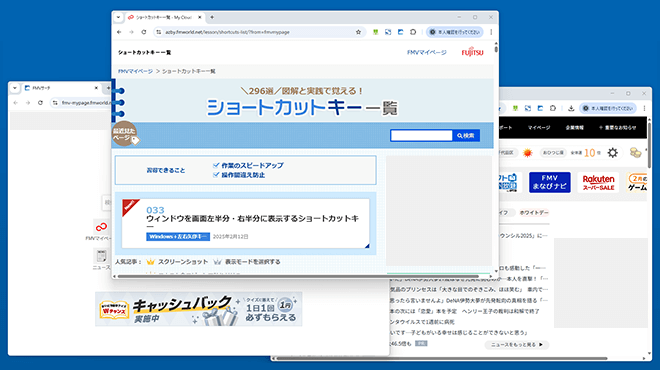Click third blue tab-style extension icon in front window
660x370 pixels.
click(x=401, y=32)
